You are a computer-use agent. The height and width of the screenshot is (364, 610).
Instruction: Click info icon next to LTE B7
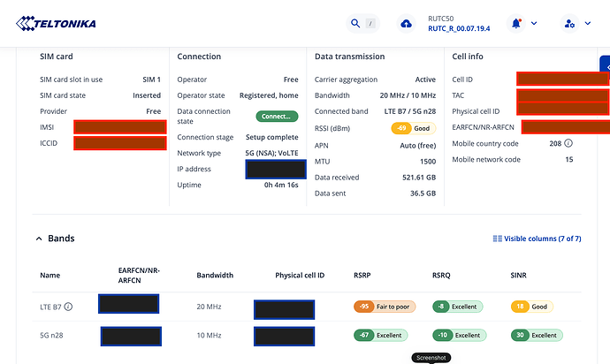click(68, 307)
